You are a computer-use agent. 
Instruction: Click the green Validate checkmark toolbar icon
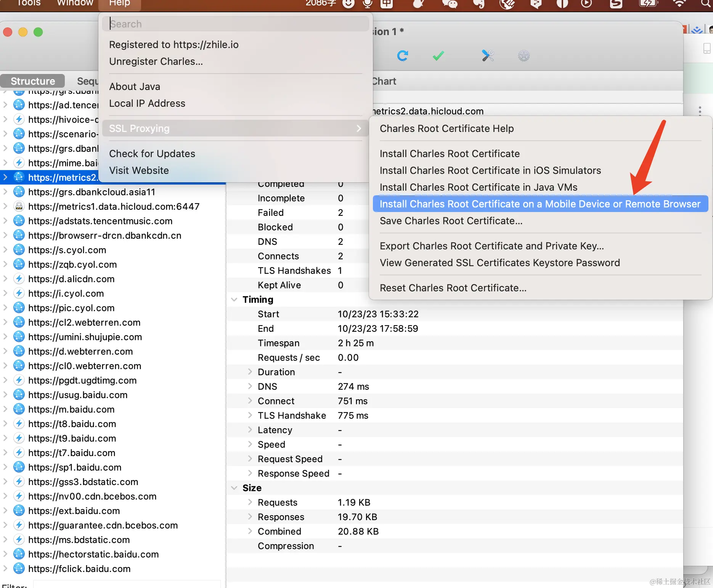(438, 56)
